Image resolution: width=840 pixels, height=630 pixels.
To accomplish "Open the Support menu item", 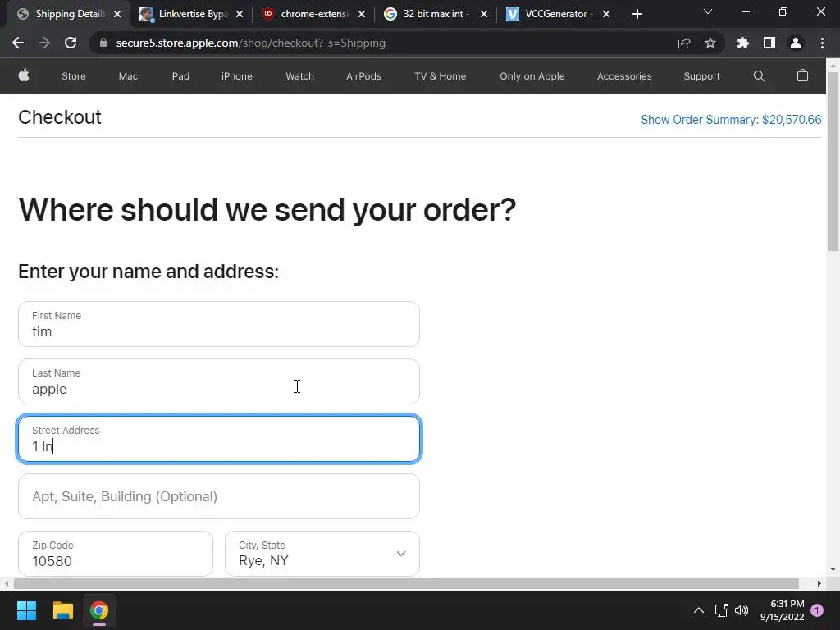I will pyautogui.click(x=701, y=76).
